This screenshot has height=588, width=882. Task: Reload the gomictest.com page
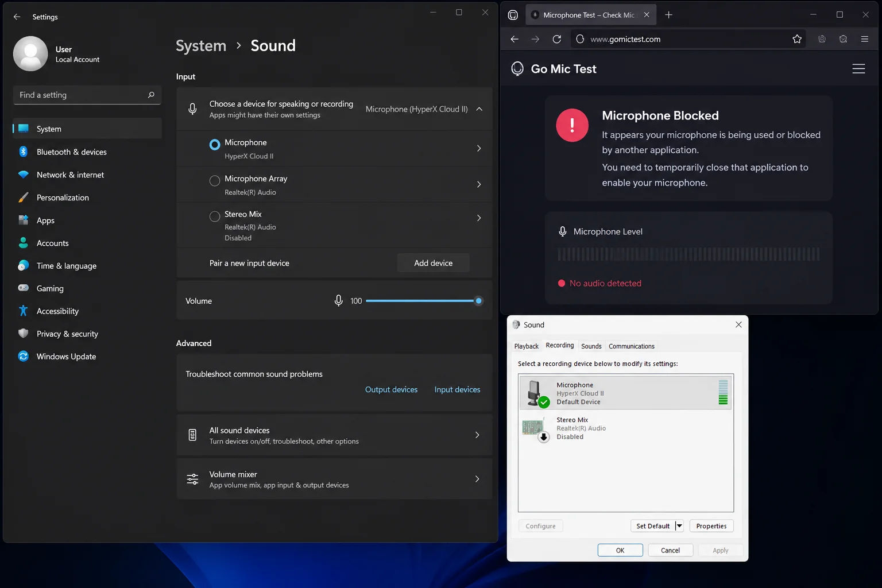[556, 39]
